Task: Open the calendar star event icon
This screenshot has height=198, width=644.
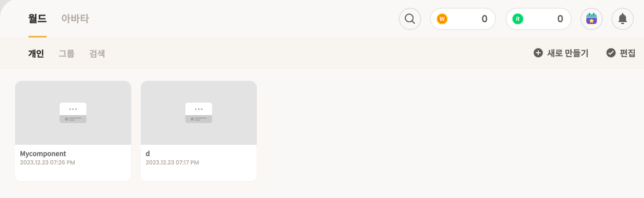Action: click(592, 19)
